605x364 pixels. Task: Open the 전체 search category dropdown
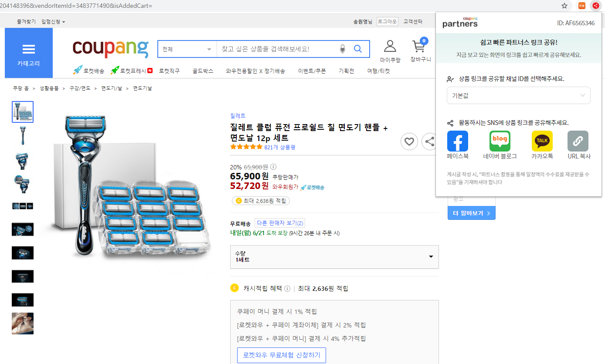click(187, 49)
